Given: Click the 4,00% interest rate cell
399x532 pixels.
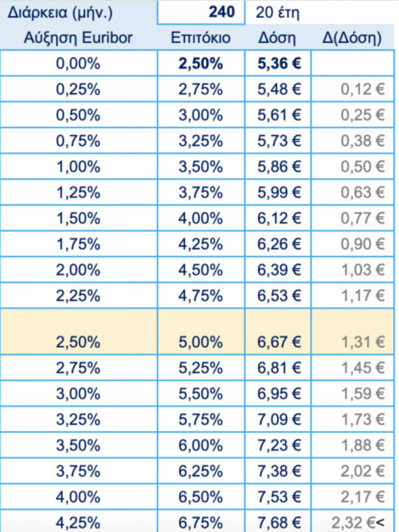Looking at the screenshot, I should tap(200, 216).
